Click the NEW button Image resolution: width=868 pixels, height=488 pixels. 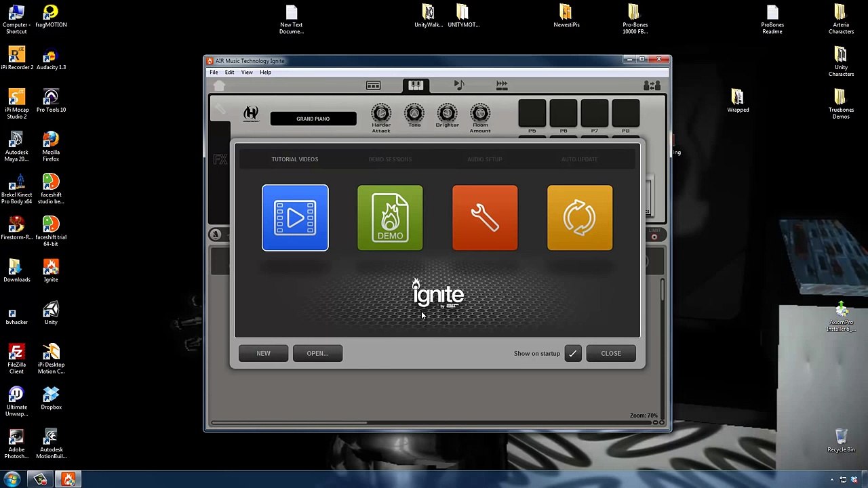[x=263, y=353]
